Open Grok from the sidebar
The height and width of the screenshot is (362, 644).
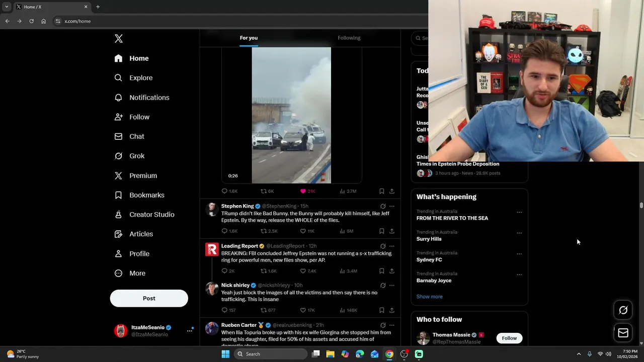[130, 156]
